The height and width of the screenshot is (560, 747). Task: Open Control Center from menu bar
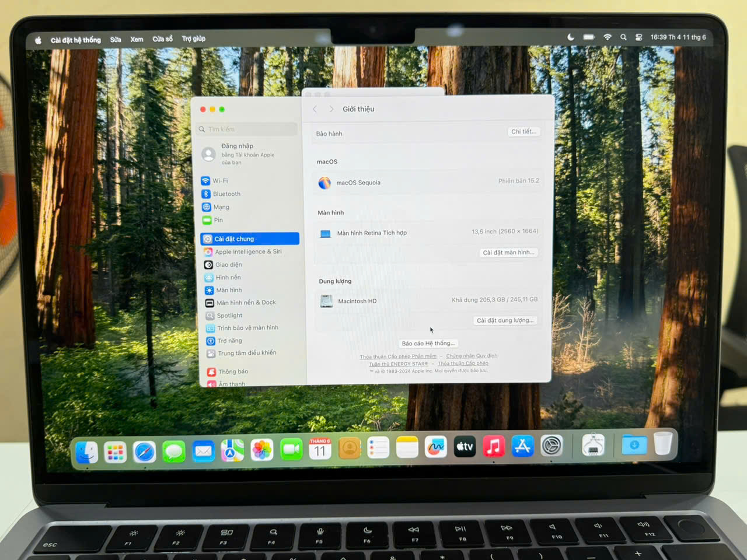click(639, 37)
